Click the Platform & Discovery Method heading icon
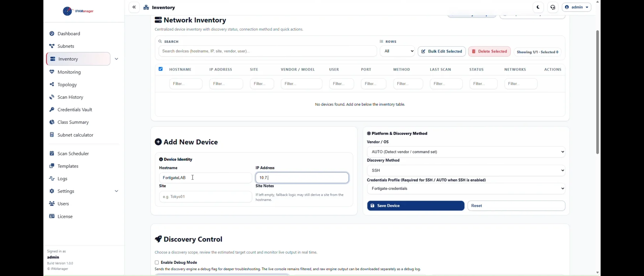 369,133
